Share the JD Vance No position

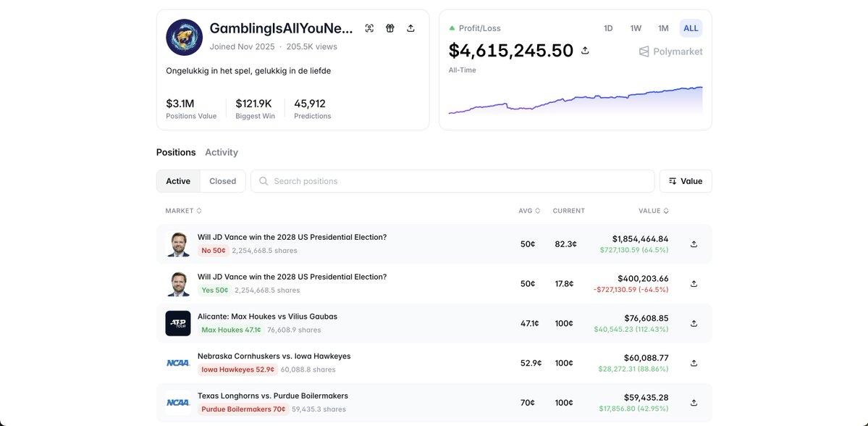694,244
